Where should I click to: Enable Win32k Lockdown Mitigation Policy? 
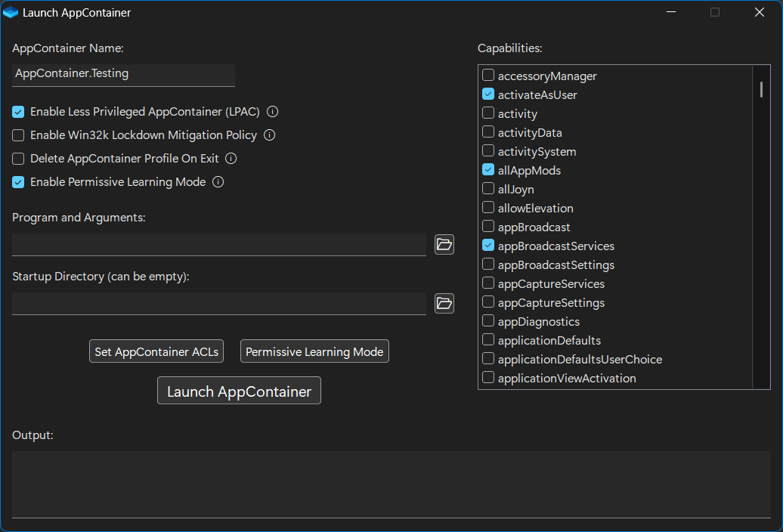[18, 135]
